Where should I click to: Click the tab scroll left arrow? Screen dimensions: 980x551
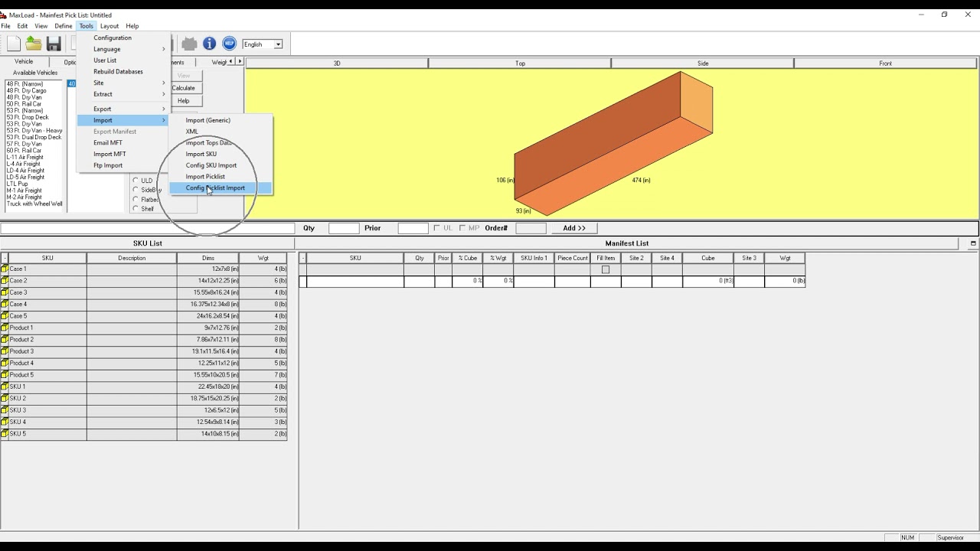[233, 61]
